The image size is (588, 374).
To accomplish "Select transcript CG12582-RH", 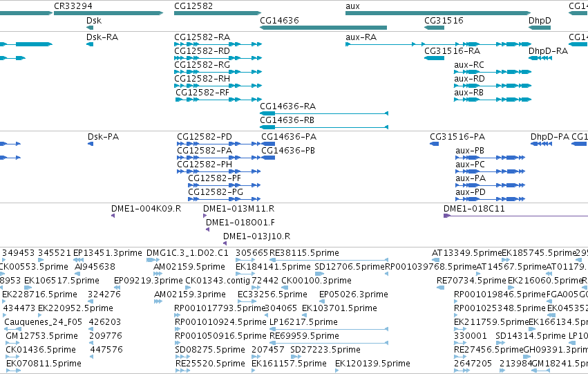I will 202,79.
